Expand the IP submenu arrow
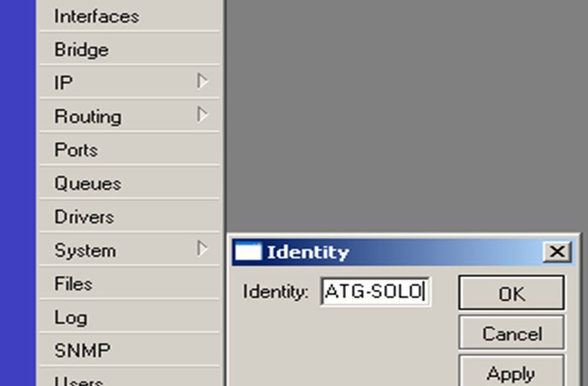Screen dimensions: 588x386 tap(202, 81)
